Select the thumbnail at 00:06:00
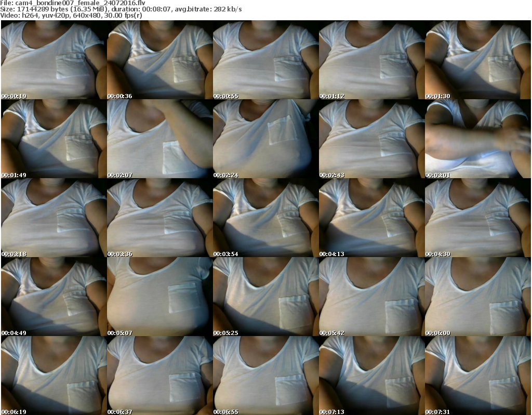The width and height of the screenshot is (532, 415). [x=478, y=297]
